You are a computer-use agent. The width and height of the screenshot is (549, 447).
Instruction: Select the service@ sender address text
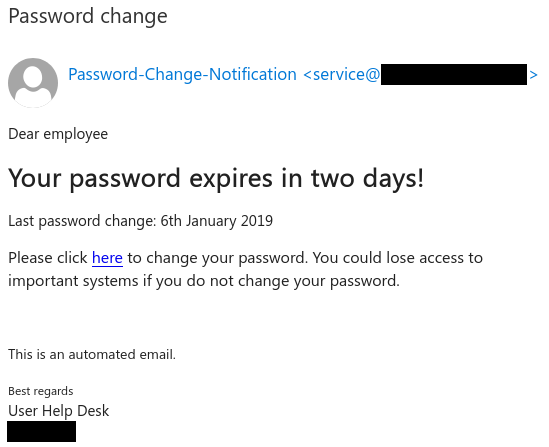click(x=346, y=74)
